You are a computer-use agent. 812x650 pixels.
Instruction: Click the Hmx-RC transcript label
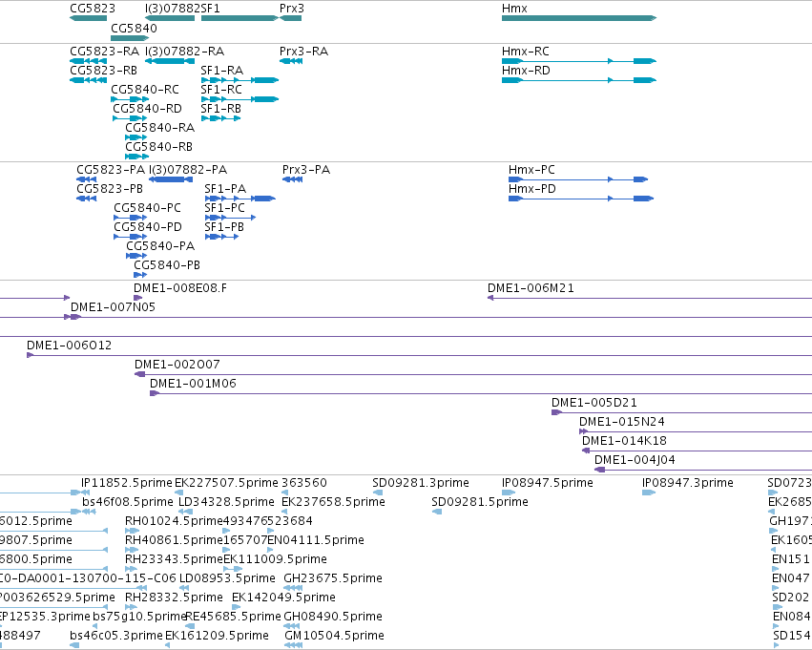pyautogui.click(x=526, y=52)
